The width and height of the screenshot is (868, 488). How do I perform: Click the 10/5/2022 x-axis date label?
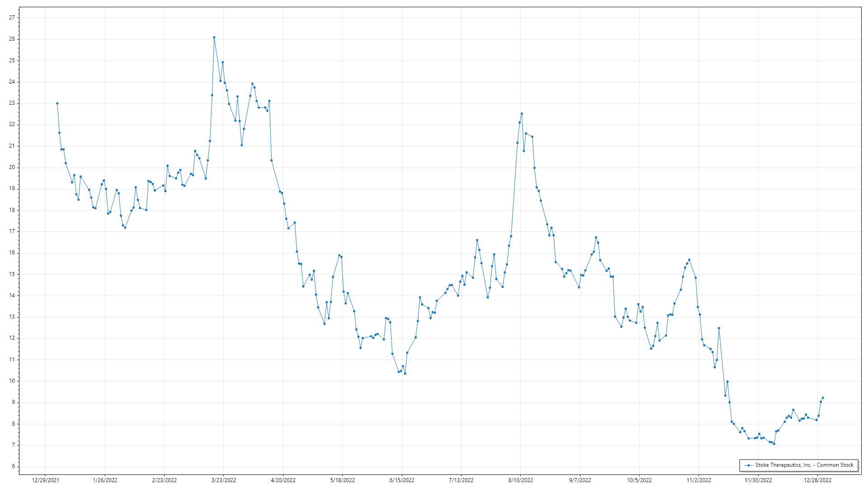639,480
